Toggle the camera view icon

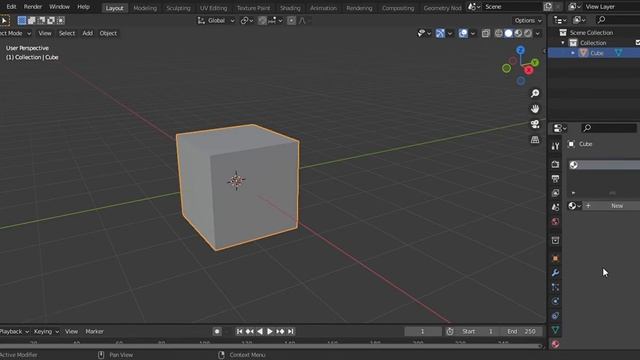(x=535, y=124)
